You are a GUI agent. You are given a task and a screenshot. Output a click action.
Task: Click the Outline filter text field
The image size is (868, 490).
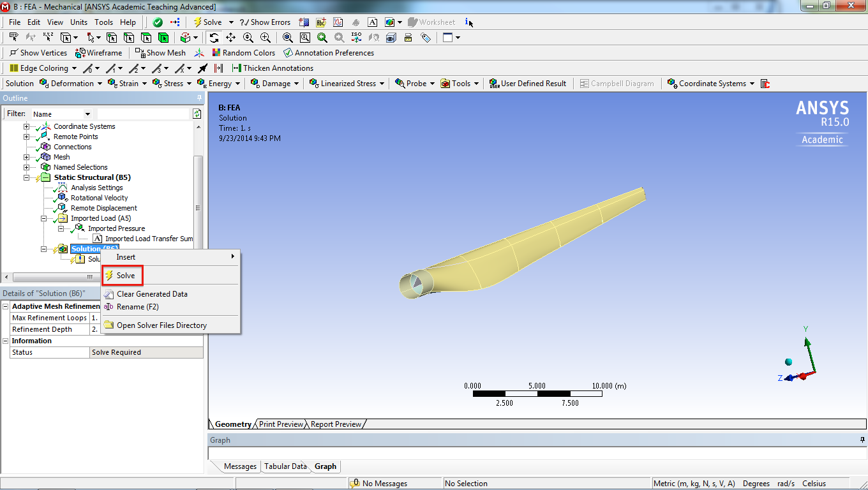pos(144,114)
